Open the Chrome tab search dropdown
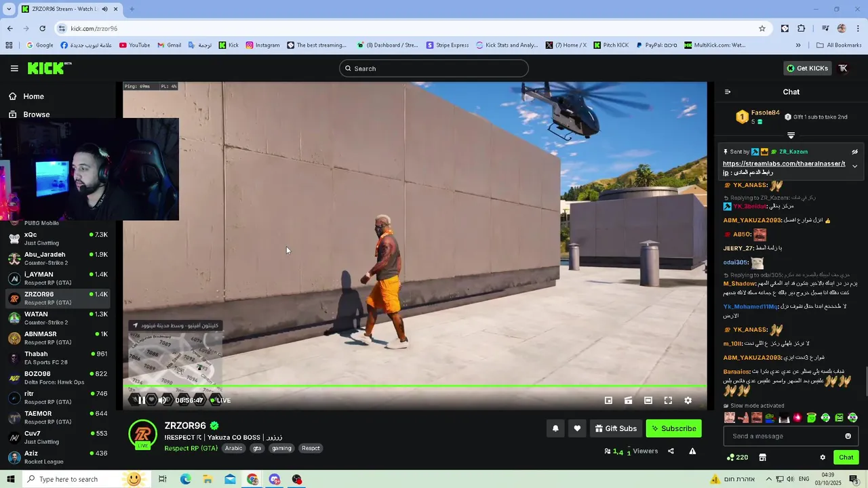 [x=9, y=9]
